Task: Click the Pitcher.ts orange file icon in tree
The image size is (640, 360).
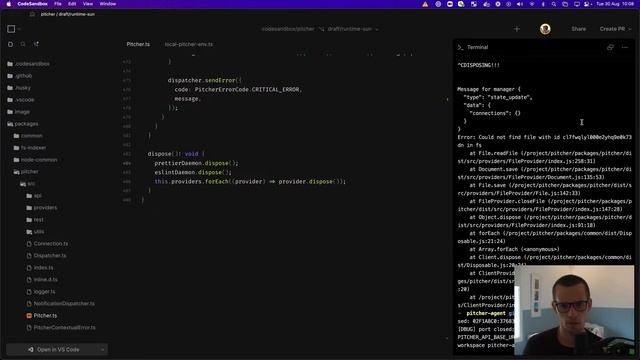Action: click(x=29, y=316)
